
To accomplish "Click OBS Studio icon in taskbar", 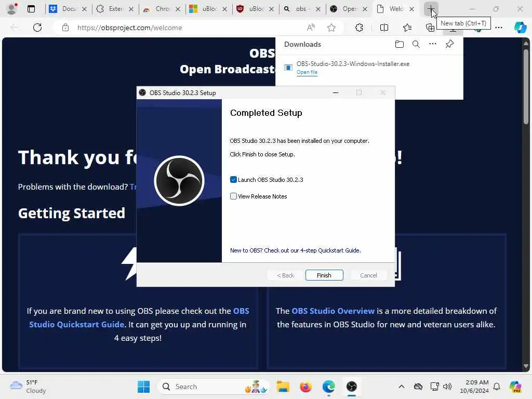I will tap(352, 387).
